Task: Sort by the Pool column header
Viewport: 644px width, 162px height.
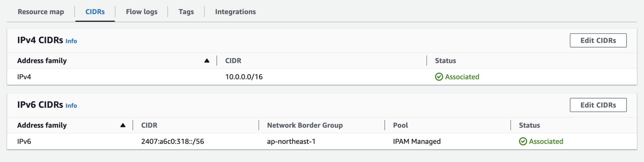Action: click(400, 125)
